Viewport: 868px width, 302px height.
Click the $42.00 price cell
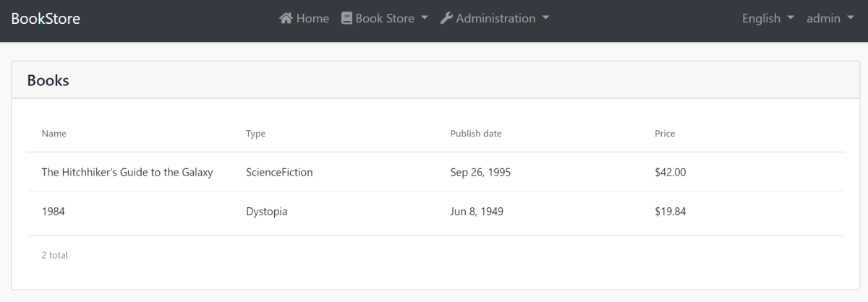[670, 173]
